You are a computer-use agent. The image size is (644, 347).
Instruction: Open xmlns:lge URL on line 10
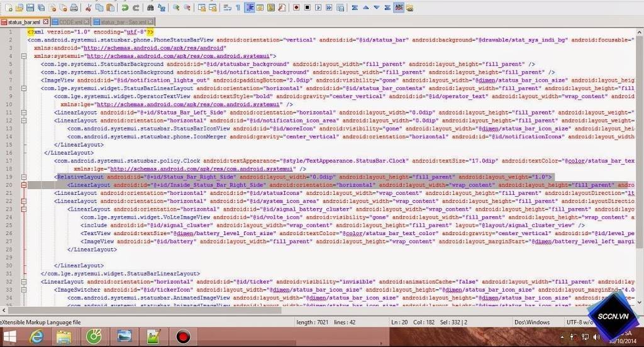point(188,105)
